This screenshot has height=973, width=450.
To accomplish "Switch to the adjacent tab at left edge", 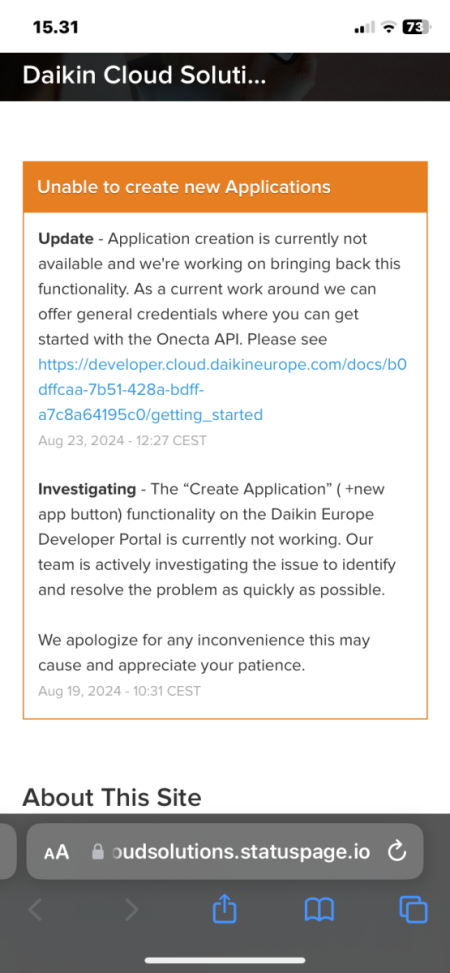I will 7,851.
